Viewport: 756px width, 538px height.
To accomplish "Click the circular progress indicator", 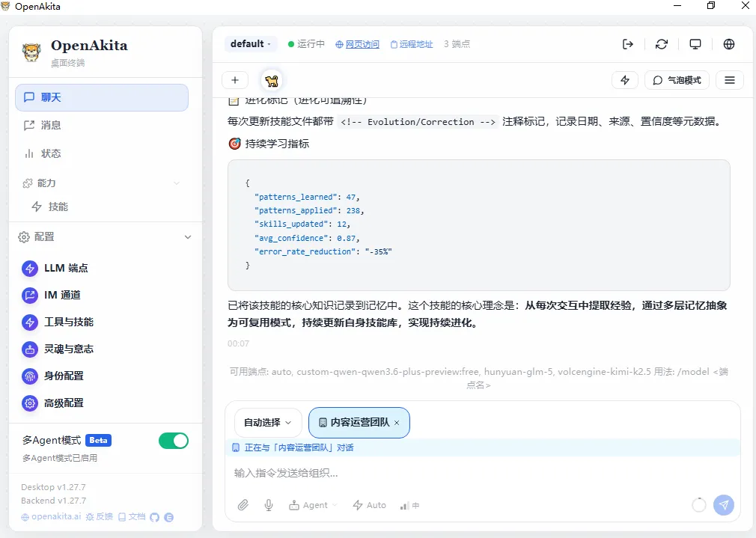I will [x=699, y=505].
